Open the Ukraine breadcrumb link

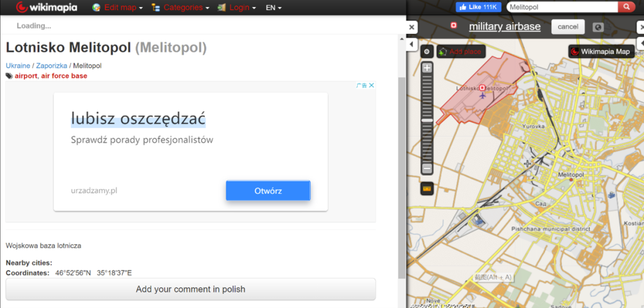pyautogui.click(x=18, y=66)
